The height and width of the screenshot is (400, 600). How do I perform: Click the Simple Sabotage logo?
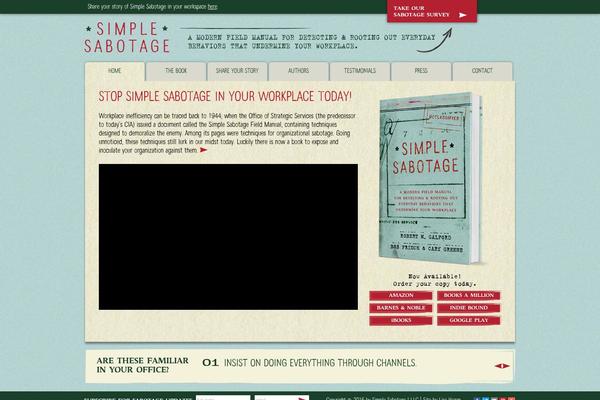127,37
